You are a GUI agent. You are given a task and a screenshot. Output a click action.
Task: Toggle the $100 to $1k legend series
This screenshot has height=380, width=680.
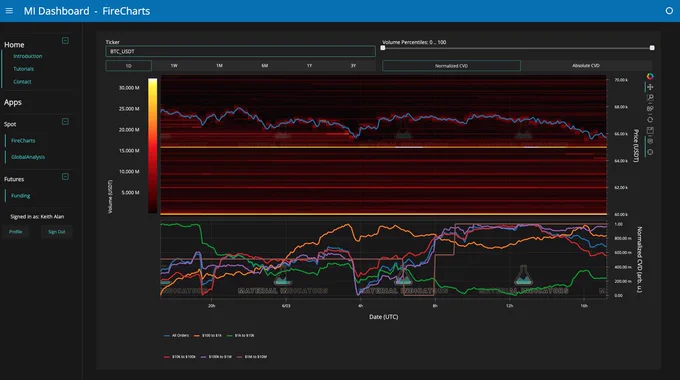pos(208,335)
